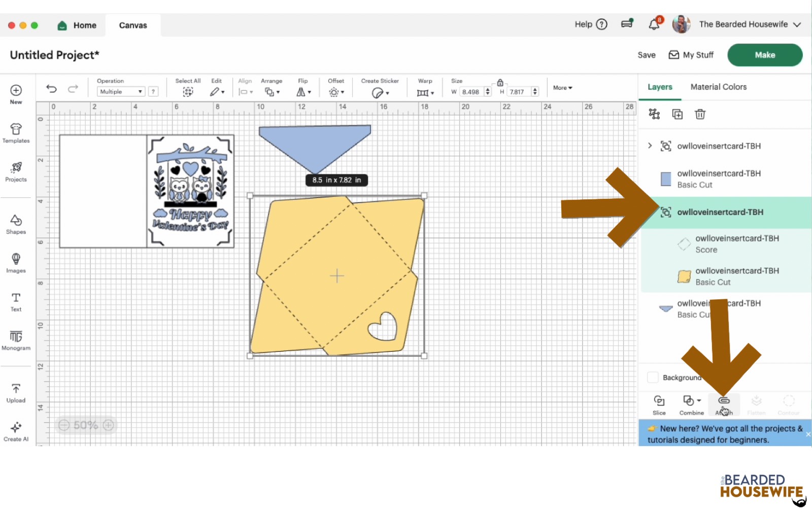Open the More toolbar dropdown
Screen dimensions: 812x516
click(x=562, y=88)
